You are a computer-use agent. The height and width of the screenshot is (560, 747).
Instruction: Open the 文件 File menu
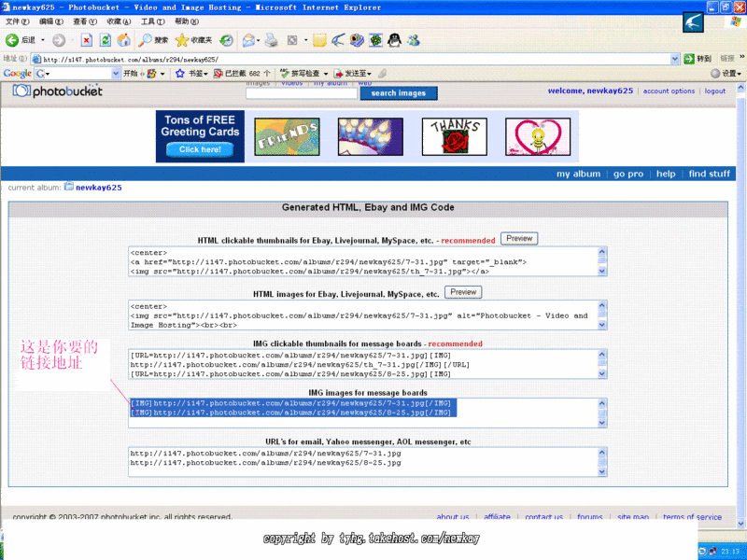coord(17,21)
